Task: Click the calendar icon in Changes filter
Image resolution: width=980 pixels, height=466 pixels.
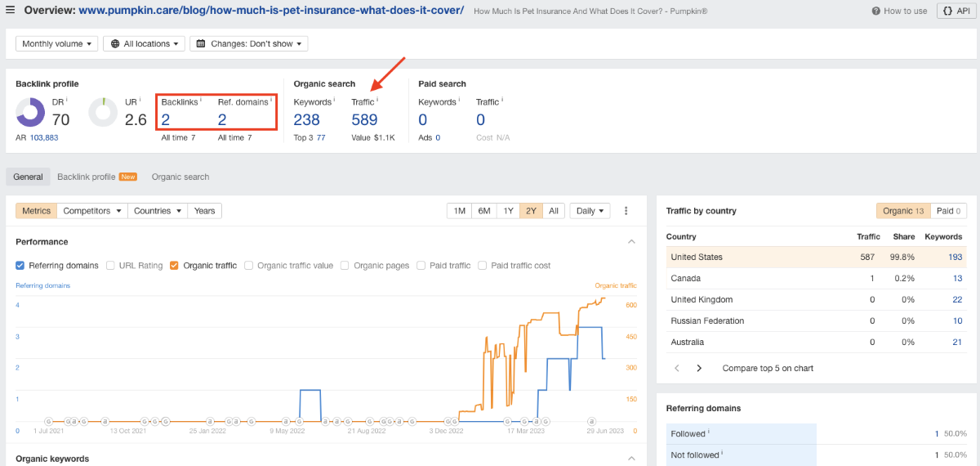Action: coord(202,43)
